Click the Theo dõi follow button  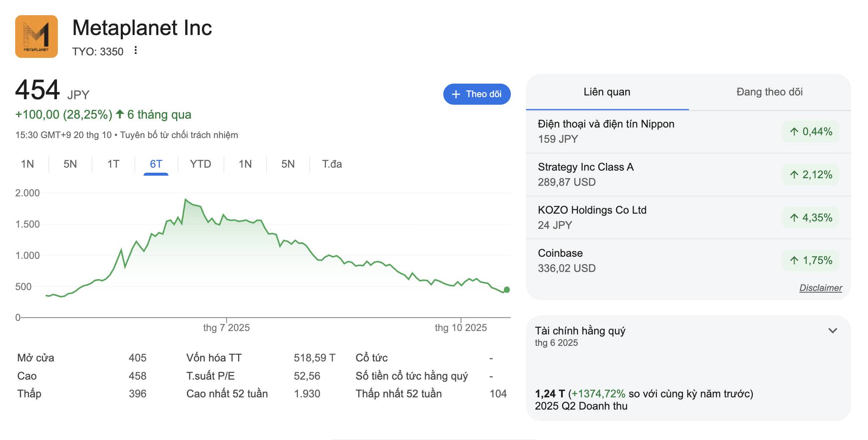(477, 94)
